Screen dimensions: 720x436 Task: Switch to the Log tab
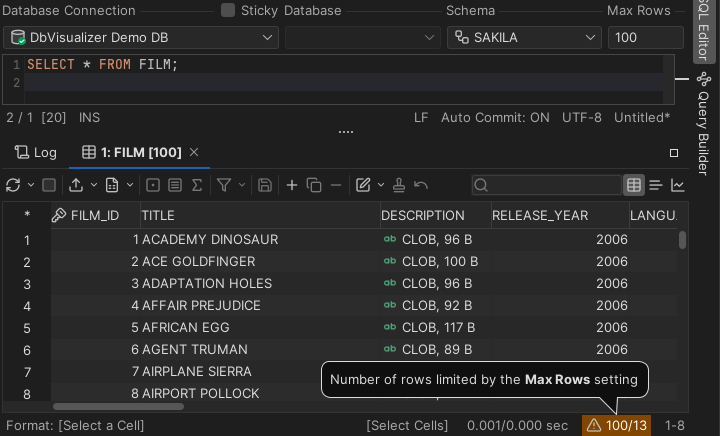coord(35,152)
